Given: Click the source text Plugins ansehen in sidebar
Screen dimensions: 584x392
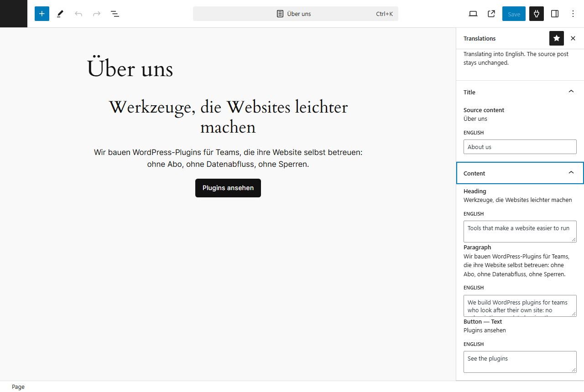Looking at the screenshot, I should 485,330.
